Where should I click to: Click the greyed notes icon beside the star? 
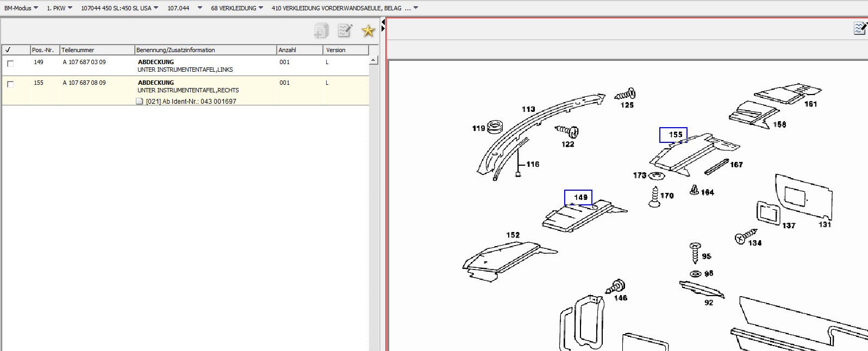pos(345,31)
